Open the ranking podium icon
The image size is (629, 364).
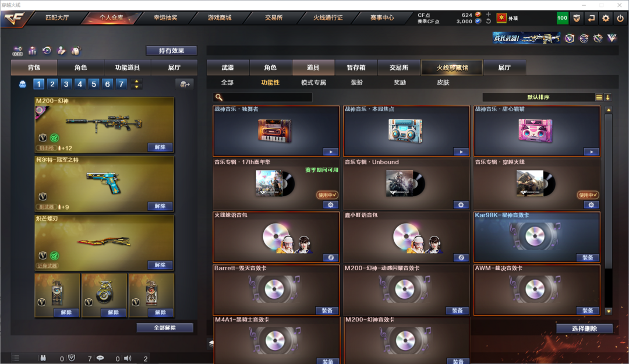(32, 50)
